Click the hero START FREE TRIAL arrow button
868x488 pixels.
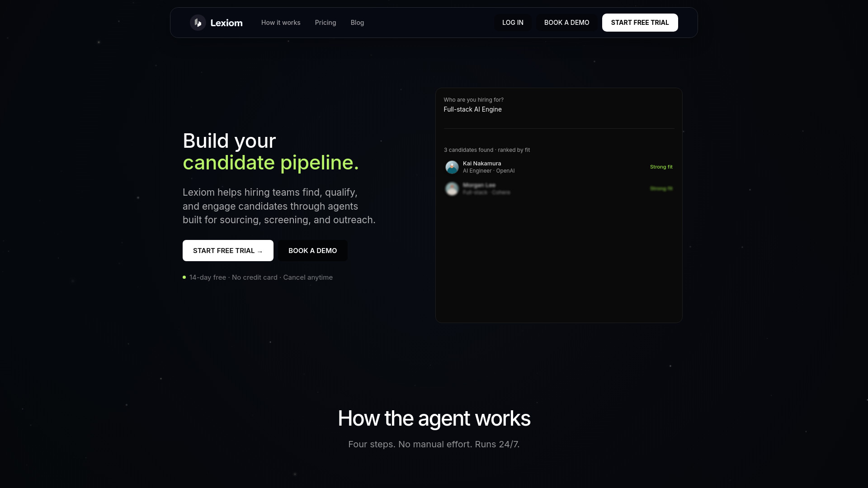[x=228, y=251]
